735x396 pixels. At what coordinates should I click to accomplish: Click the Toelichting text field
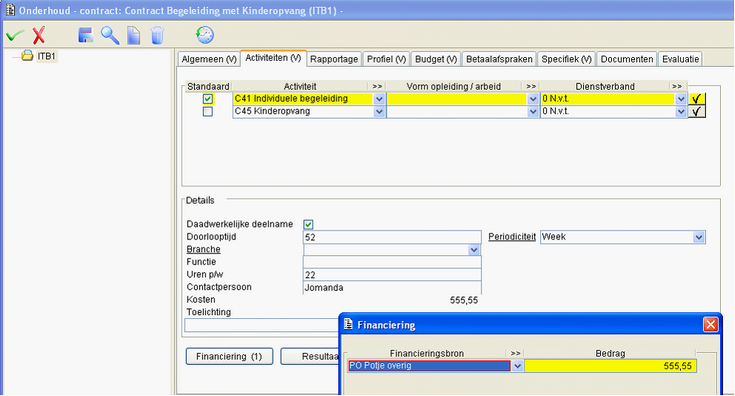click(261, 325)
